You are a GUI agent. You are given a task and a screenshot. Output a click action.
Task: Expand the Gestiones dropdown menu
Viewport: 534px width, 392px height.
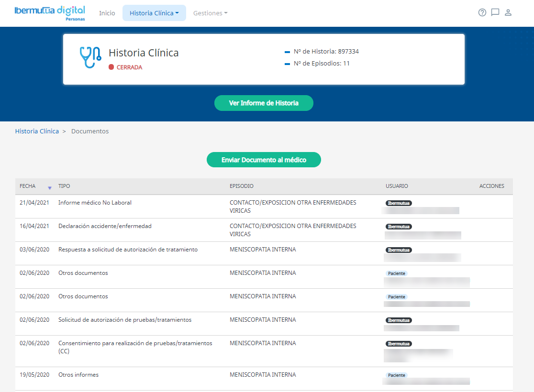coord(210,13)
